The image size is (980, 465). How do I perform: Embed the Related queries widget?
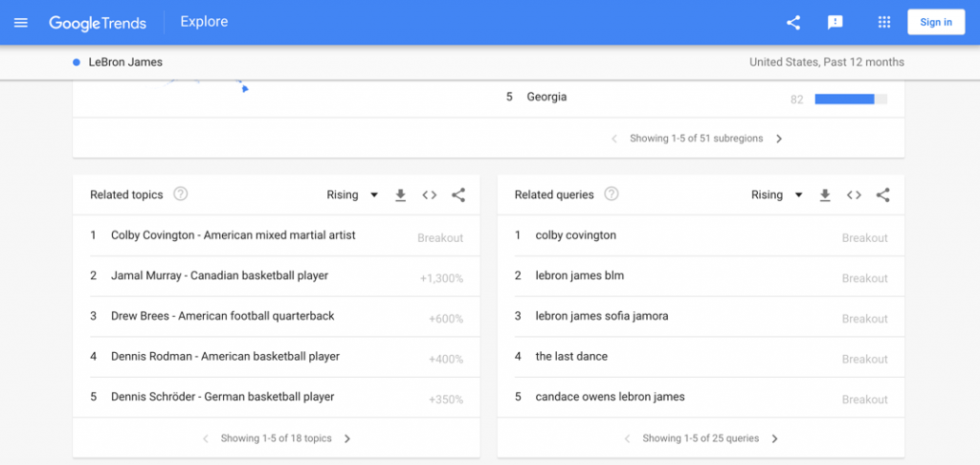854,195
